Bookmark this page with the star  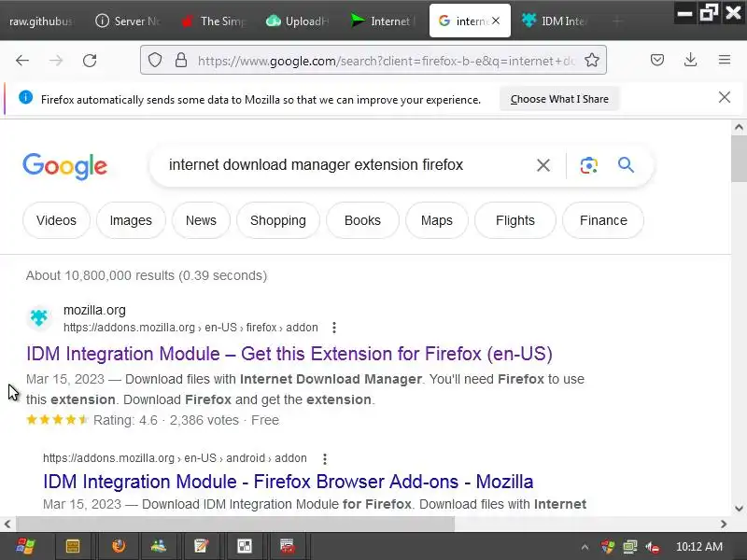[x=592, y=60]
